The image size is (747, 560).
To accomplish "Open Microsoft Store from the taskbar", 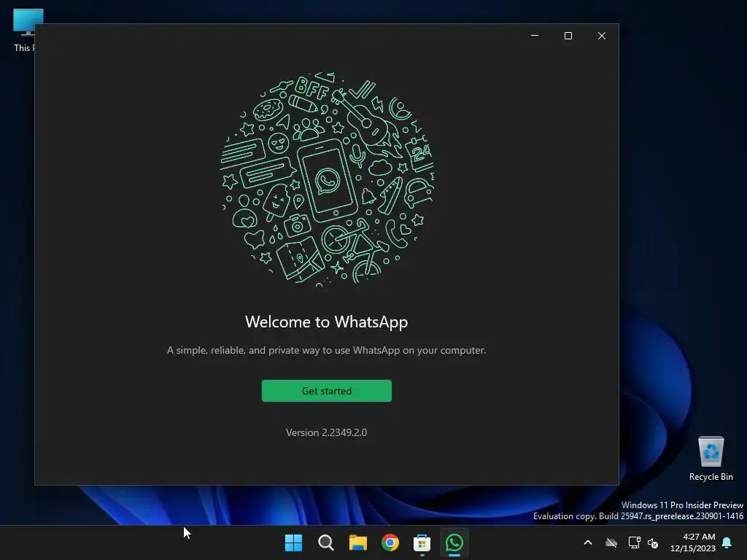I will coord(422,542).
